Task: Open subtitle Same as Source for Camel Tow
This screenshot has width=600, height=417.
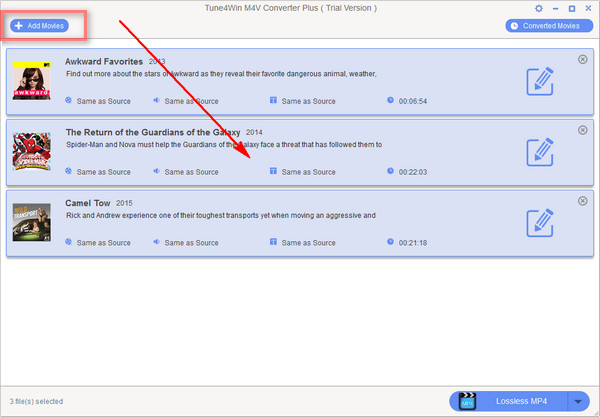Action: click(x=308, y=243)
